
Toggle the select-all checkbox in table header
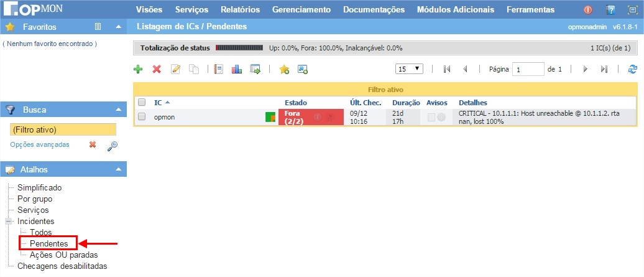[x=142, y=102]
